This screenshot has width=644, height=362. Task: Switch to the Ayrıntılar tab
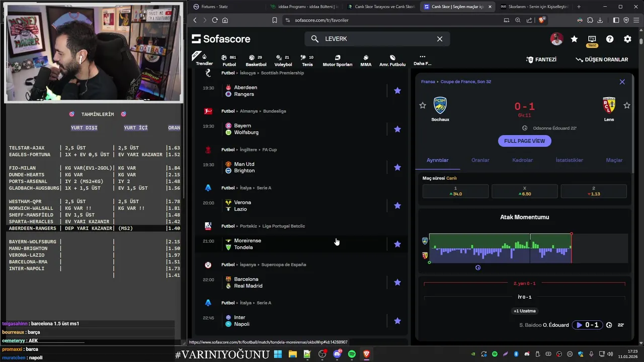coord(438,160)
